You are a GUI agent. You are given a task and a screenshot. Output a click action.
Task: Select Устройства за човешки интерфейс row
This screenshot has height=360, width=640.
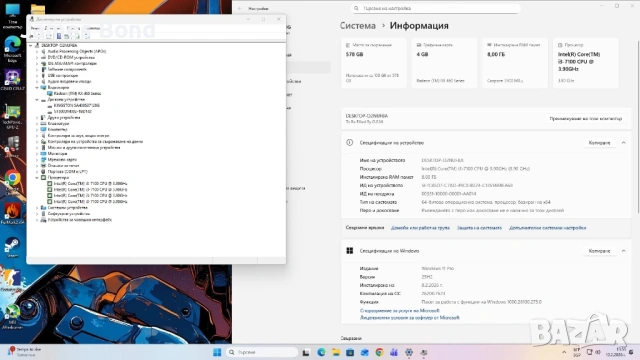click(79, 220)
